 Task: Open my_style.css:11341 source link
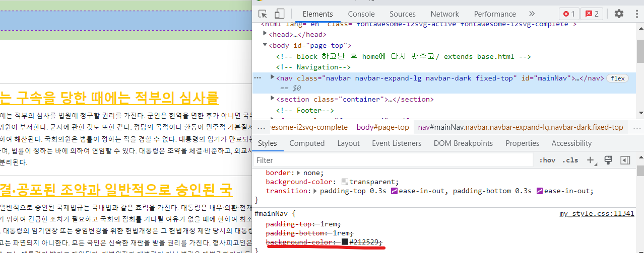[597, 213]
